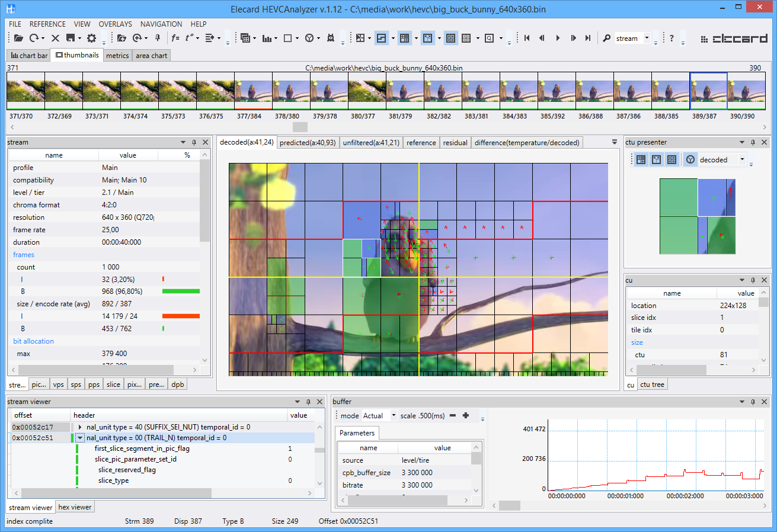This screenshot has width=777, height=532.
Task: Toggle the blocks button in ctu presenter
Action: [672, 159]
